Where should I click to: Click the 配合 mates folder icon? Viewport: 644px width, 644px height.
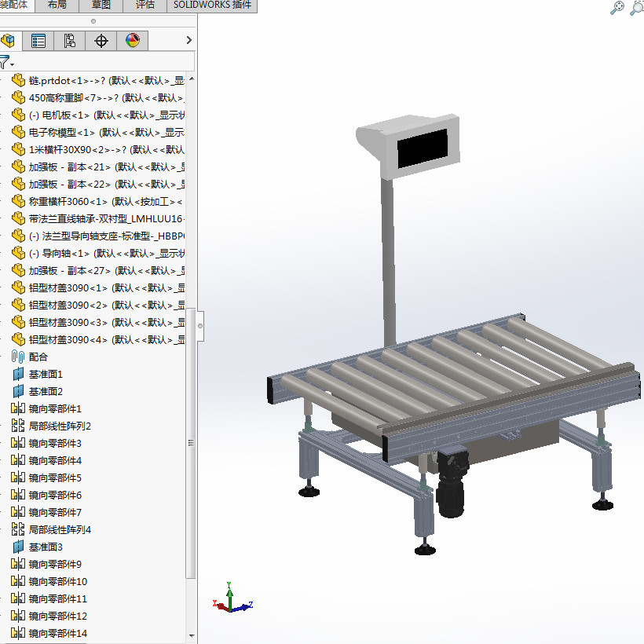pos(18,357)
